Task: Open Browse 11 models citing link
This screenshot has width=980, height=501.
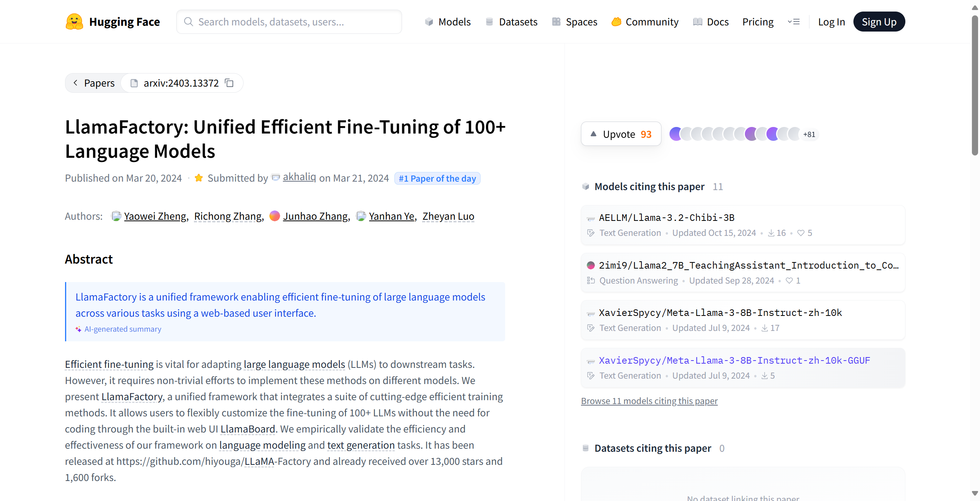Action: point(649,401)
